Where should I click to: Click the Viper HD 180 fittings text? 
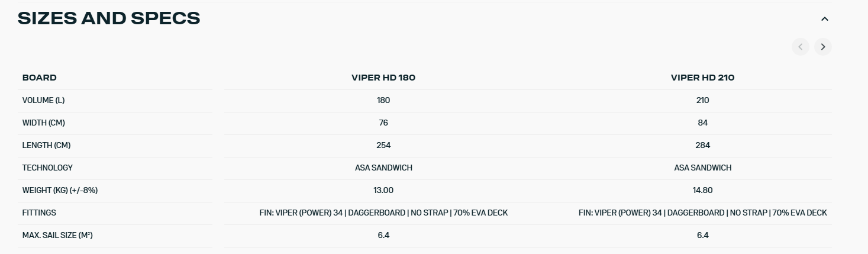click(x=383, y=213)
